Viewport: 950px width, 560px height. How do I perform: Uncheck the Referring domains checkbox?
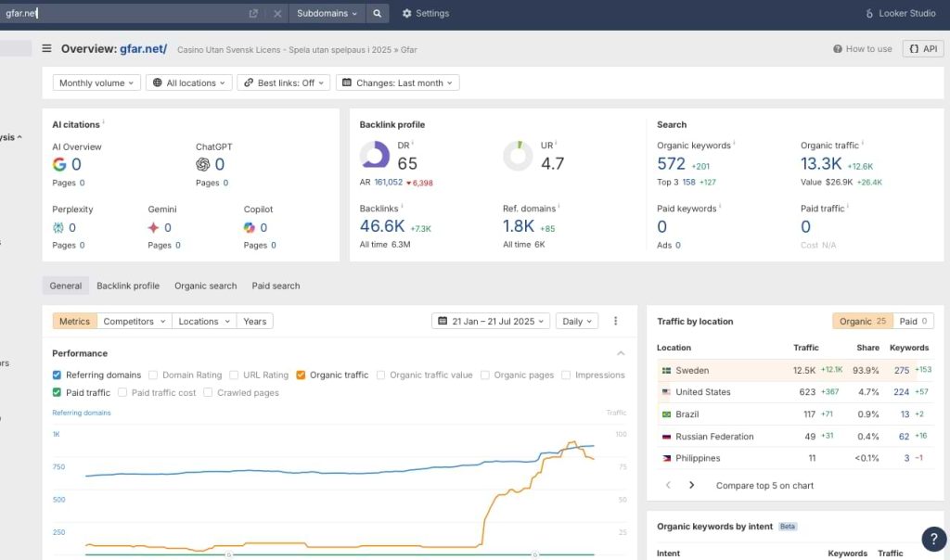tap(58, 375)
